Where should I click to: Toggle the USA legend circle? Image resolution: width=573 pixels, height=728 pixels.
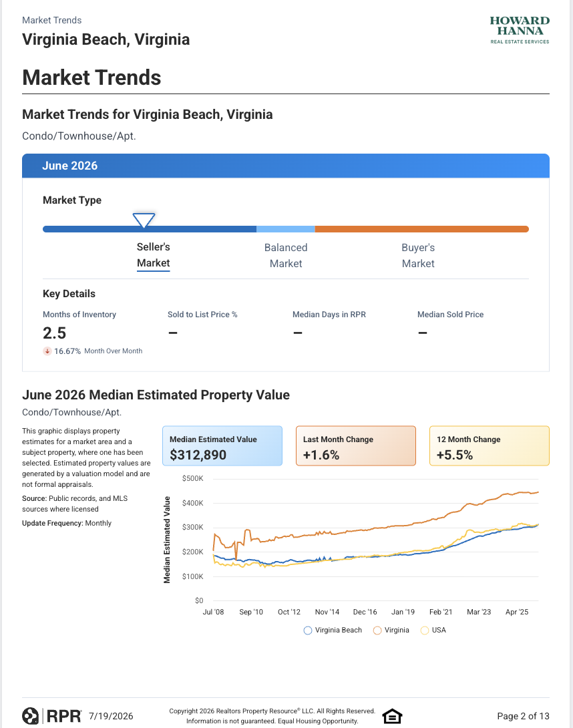(x=425, y=630)
